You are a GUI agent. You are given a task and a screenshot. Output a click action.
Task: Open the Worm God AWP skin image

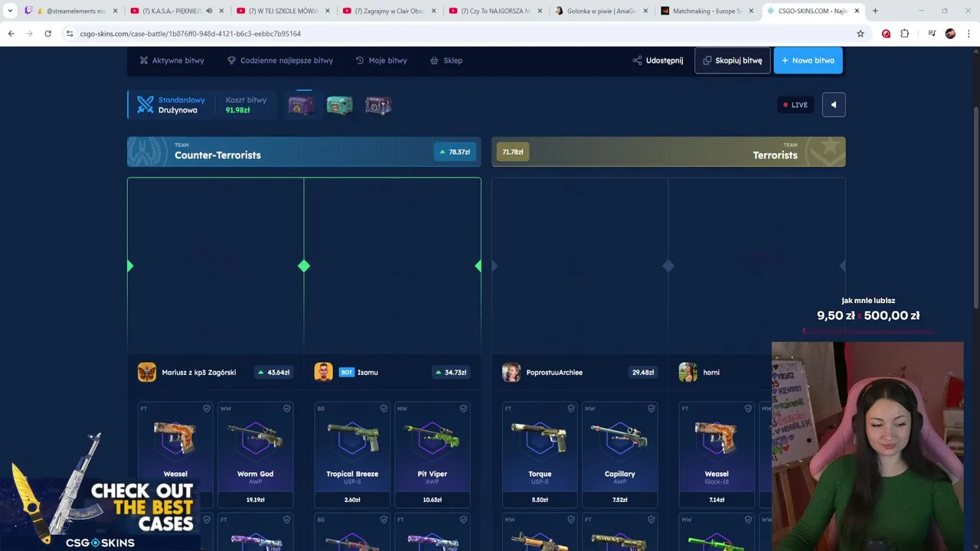click(x=256, y=438)
